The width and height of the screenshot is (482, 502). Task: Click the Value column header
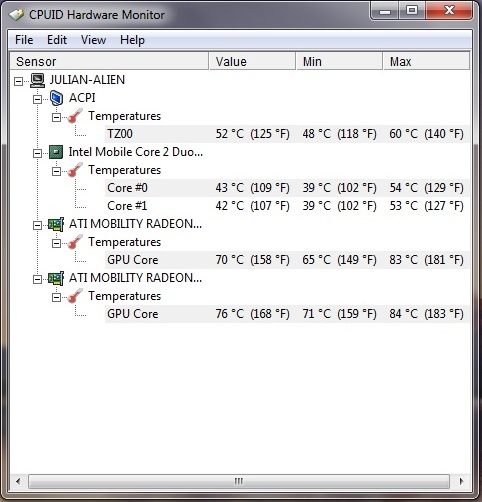tap(252, 61)
